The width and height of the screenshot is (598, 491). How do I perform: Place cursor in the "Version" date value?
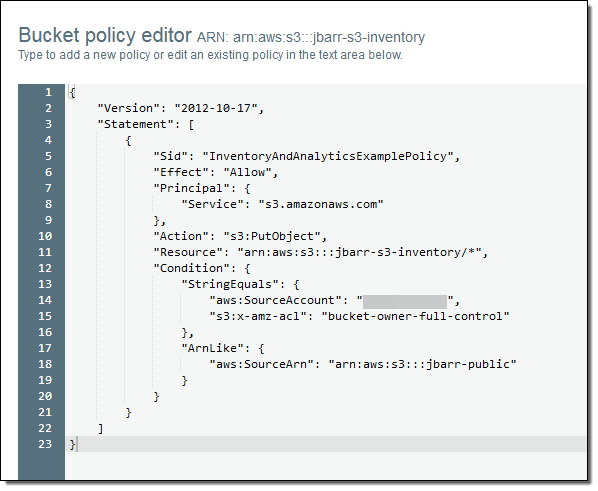click(215, 108)
